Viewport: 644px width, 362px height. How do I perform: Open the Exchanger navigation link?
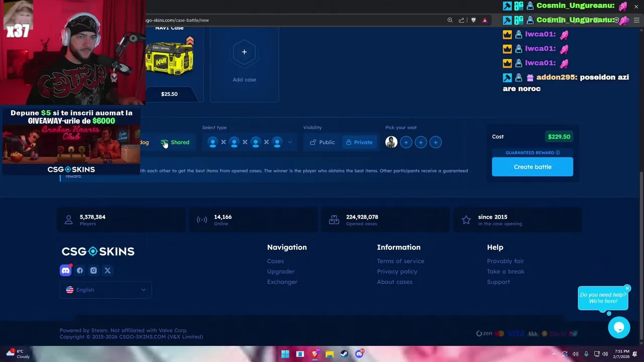point(282,282)
